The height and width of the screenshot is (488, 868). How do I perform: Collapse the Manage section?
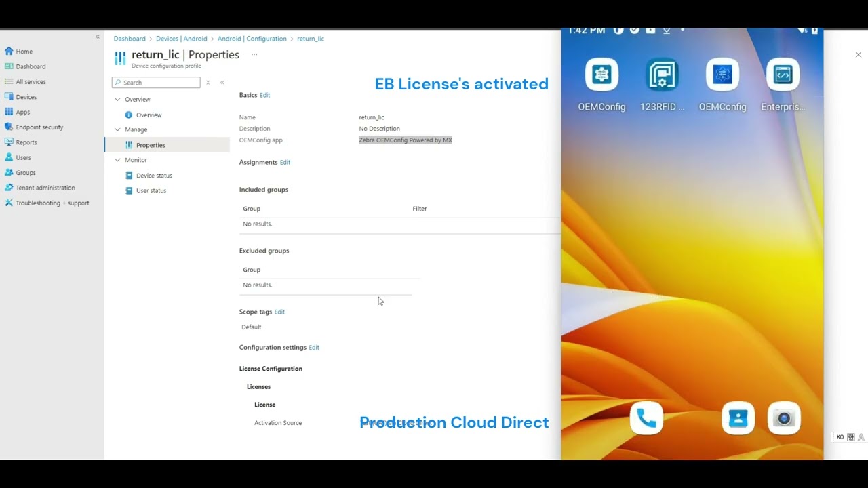click(117, 129)
